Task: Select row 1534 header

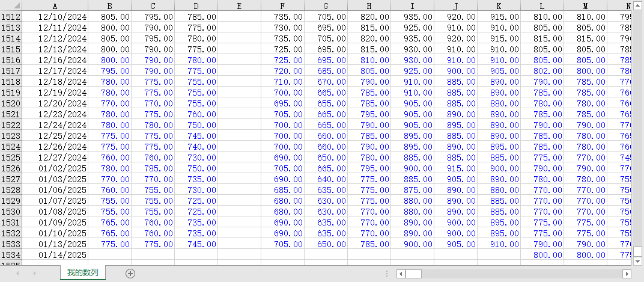Action: click(x=11, y=255)
